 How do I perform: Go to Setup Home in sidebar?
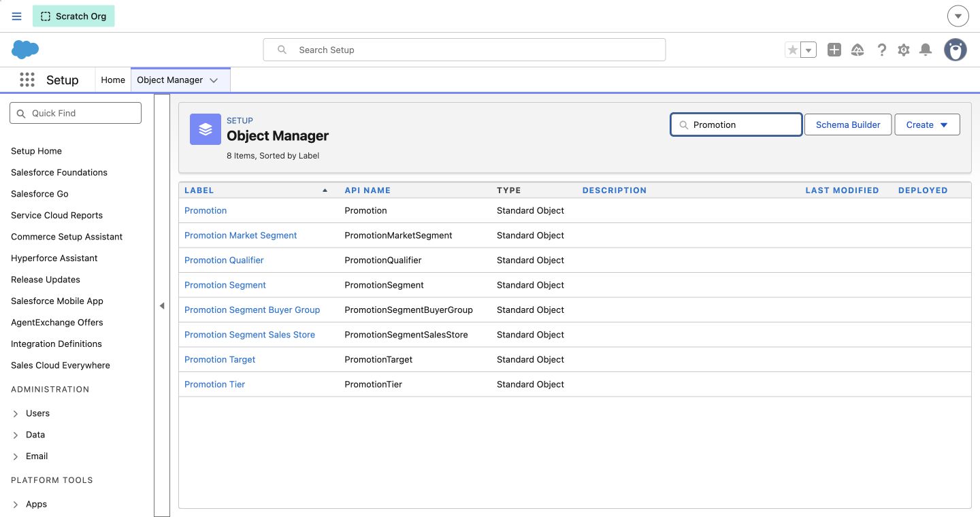click(36, 151)
